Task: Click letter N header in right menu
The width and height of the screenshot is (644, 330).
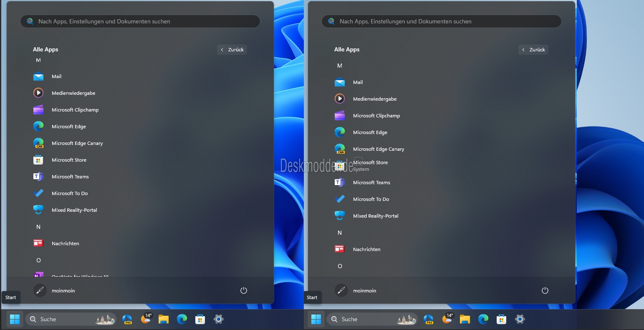Action: point(340,233)
